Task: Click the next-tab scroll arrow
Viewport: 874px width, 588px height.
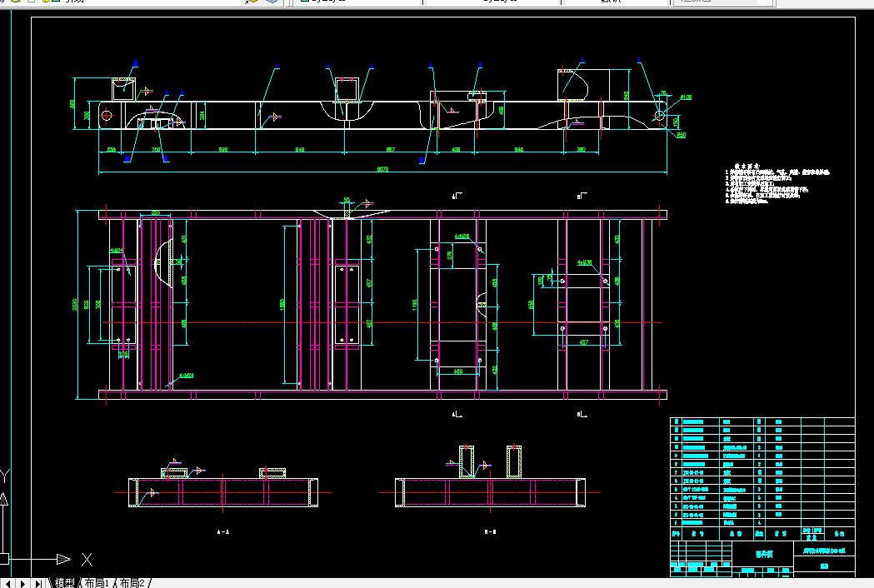Action: [x=22, y=584]
